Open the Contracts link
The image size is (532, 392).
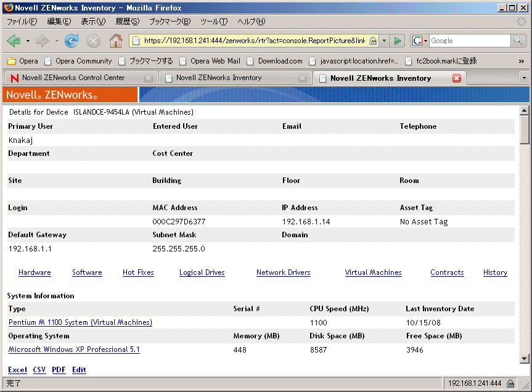[x=447, y=272]
